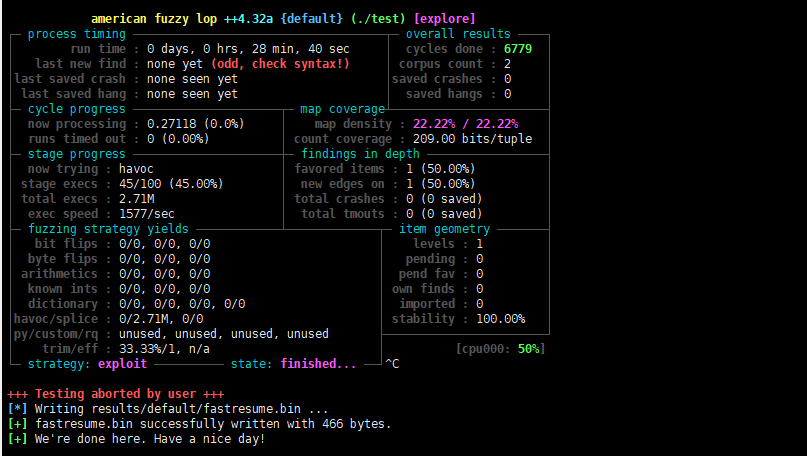807x456 pixels.
Task: Click the byte flips yields row values
Action: (x=165, y=259)
